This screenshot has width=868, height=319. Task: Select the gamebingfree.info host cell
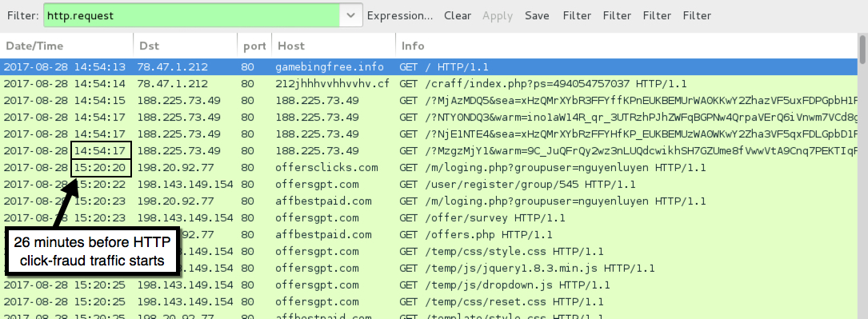pos(330,67)
